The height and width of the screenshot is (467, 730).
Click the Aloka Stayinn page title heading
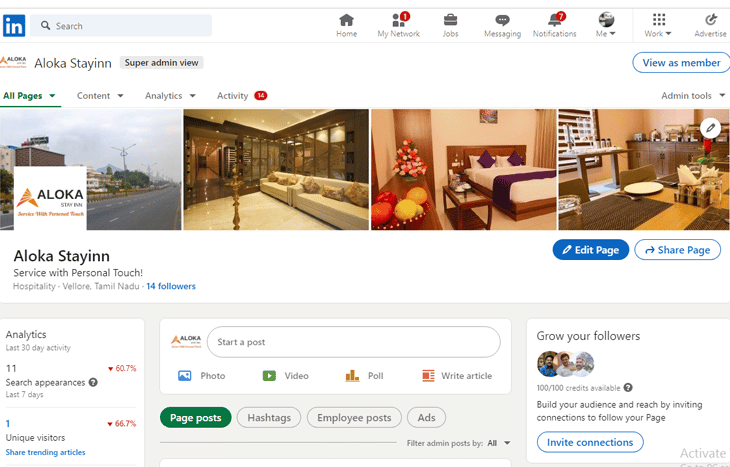tap(61, 256)
